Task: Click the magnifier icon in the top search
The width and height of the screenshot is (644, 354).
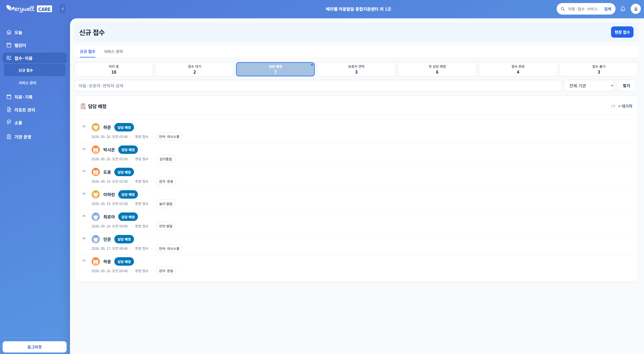Action: 562,9
